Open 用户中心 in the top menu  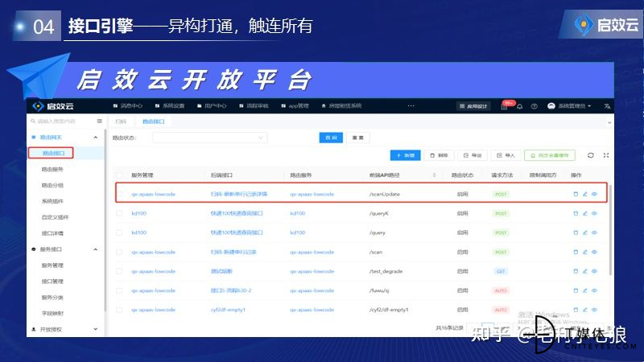tap(212, 106)
